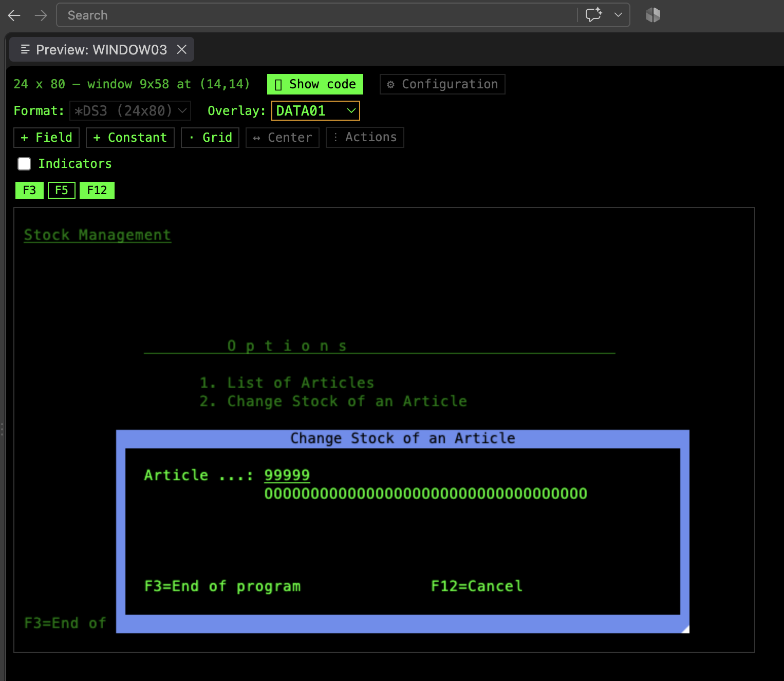Image resolution: width=784 pixels, height=681 pixels.
Task: Select the F12=Cancel text
Action: click(477, 586)
